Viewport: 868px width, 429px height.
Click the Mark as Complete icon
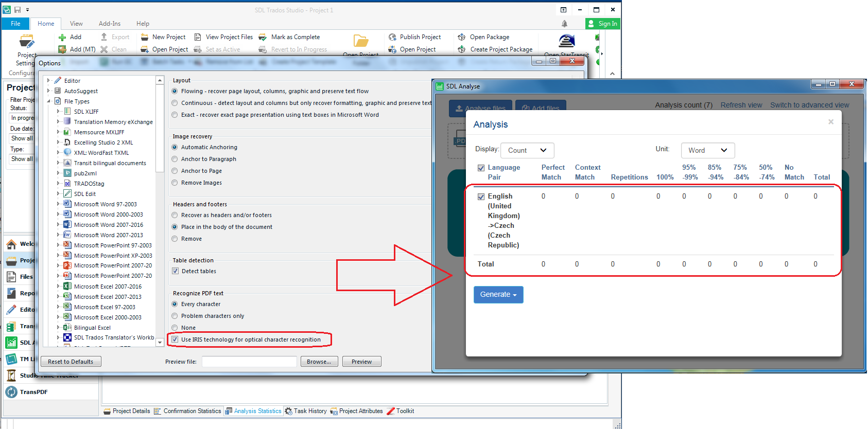[x=263, y=37]
